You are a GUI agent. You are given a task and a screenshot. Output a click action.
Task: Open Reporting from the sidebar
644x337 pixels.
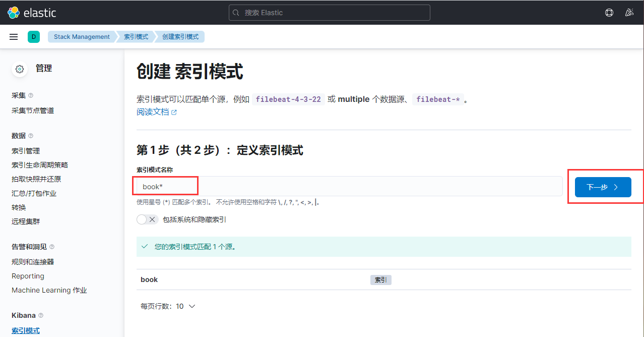click(x=28, y=276)
